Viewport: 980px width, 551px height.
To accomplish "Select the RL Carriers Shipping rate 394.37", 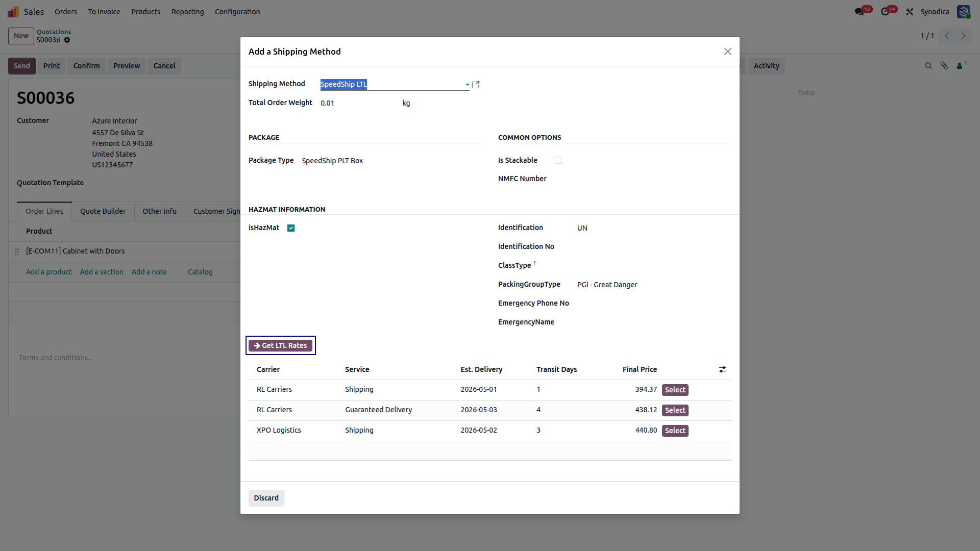I will click(675, 390).
